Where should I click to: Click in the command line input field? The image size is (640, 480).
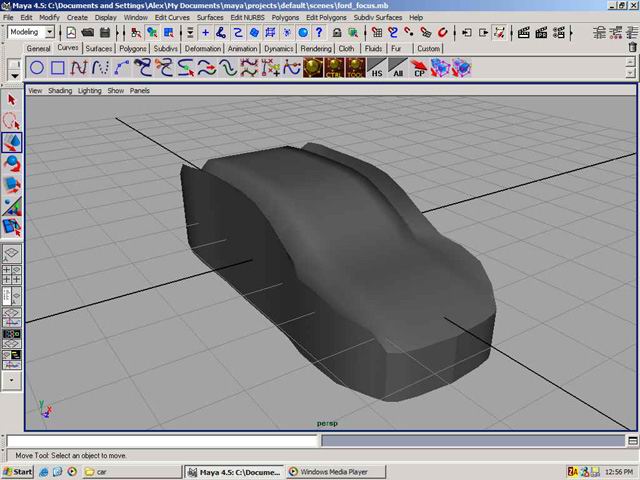(160, 440)
